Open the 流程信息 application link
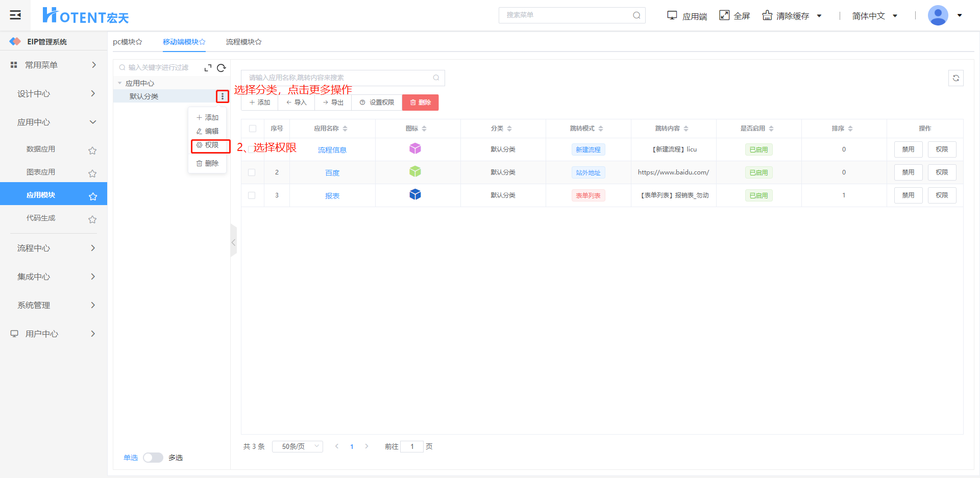The height and width of the screenshot is (478, 980). point(332,150)
